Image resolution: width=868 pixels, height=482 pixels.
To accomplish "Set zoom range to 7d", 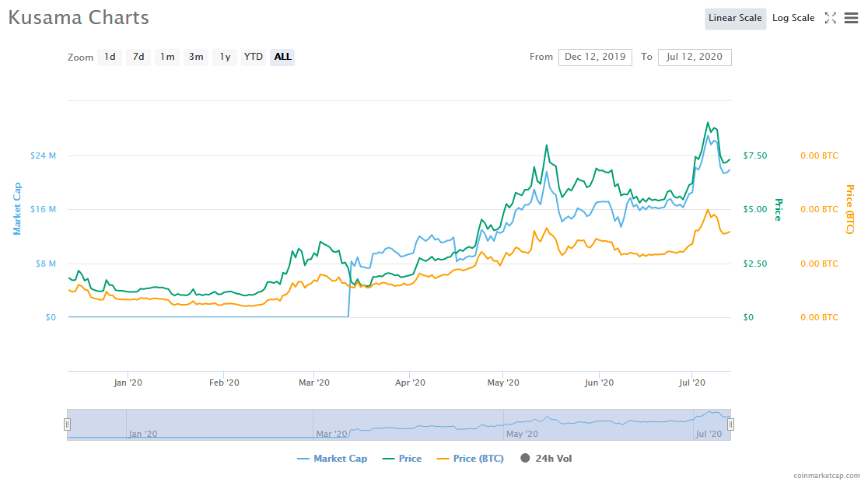I will coord(138,57).
